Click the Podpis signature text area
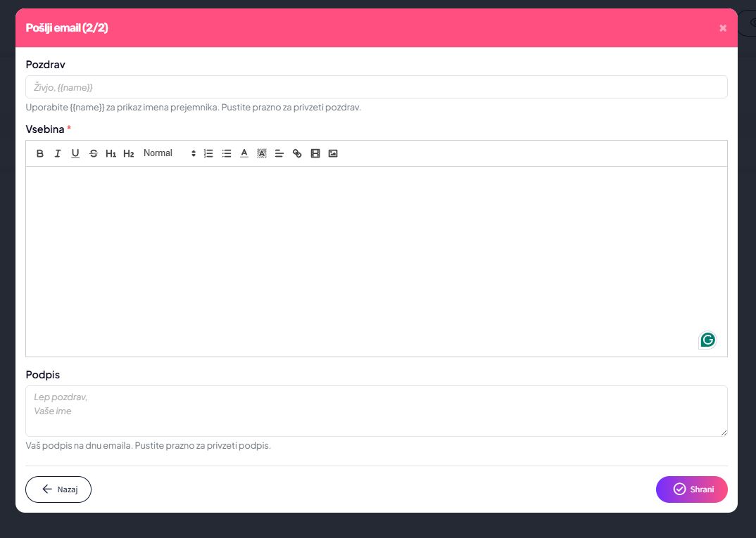This screenshot has height=538, width=756. (376, 411)
